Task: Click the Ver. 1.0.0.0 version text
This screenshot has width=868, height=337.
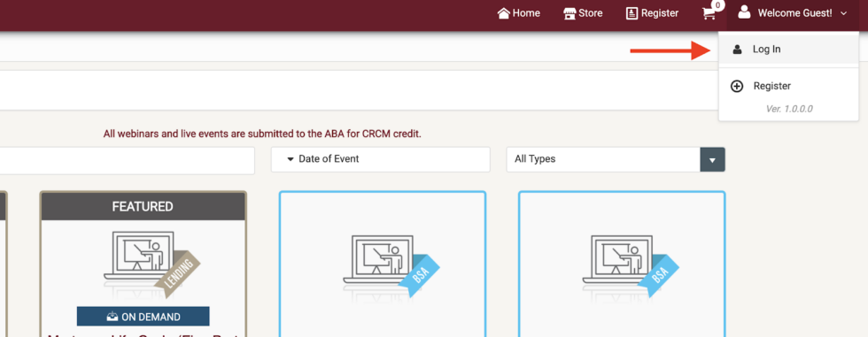Action: (789, 109)
